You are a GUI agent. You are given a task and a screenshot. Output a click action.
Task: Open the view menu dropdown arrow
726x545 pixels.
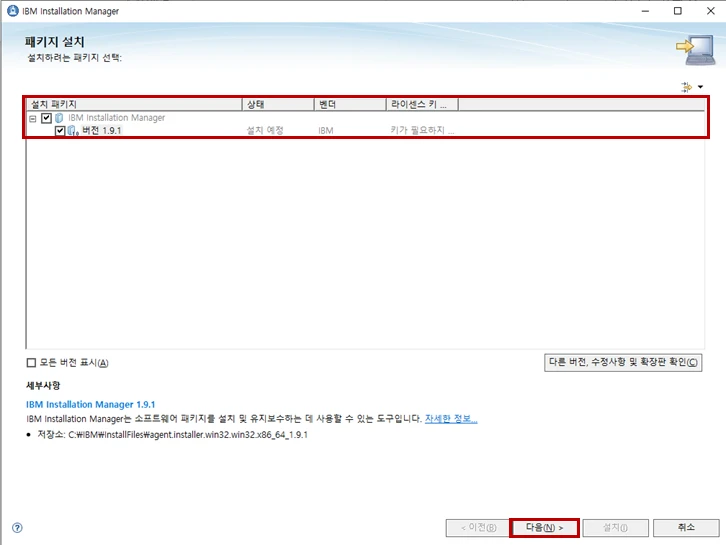point(700,87)
